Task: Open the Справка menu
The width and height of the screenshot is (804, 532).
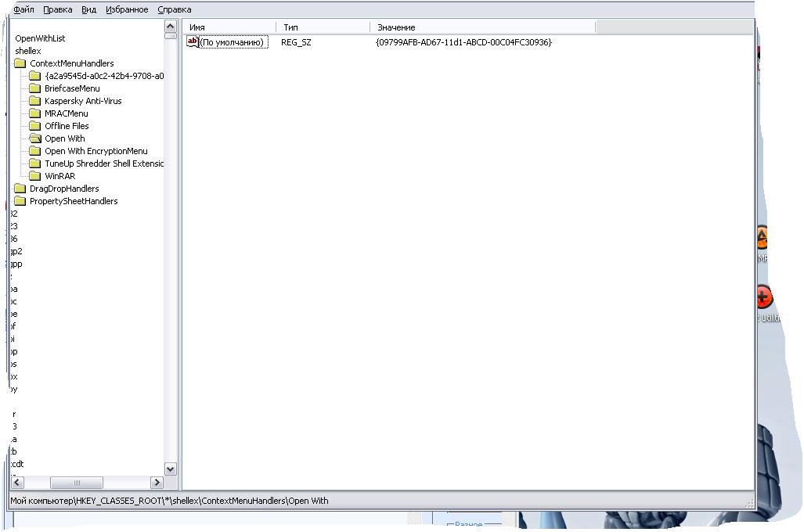Action: (x=175, y=9)
